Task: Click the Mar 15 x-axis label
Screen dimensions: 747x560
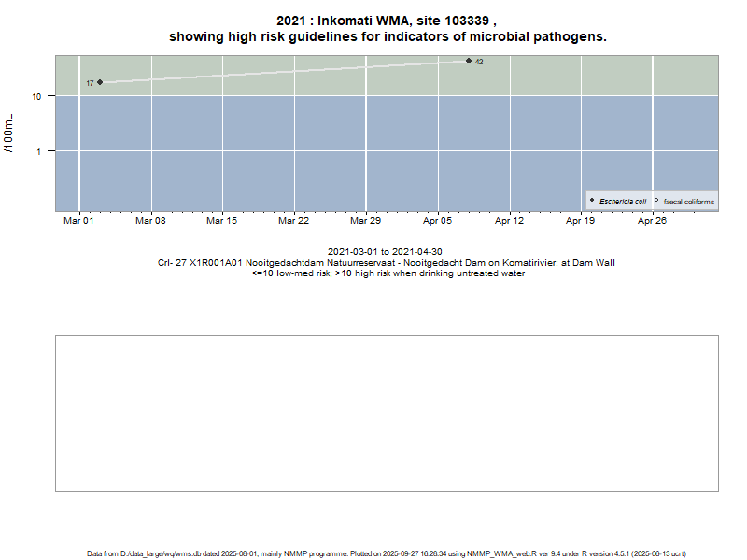Action: 222,221
